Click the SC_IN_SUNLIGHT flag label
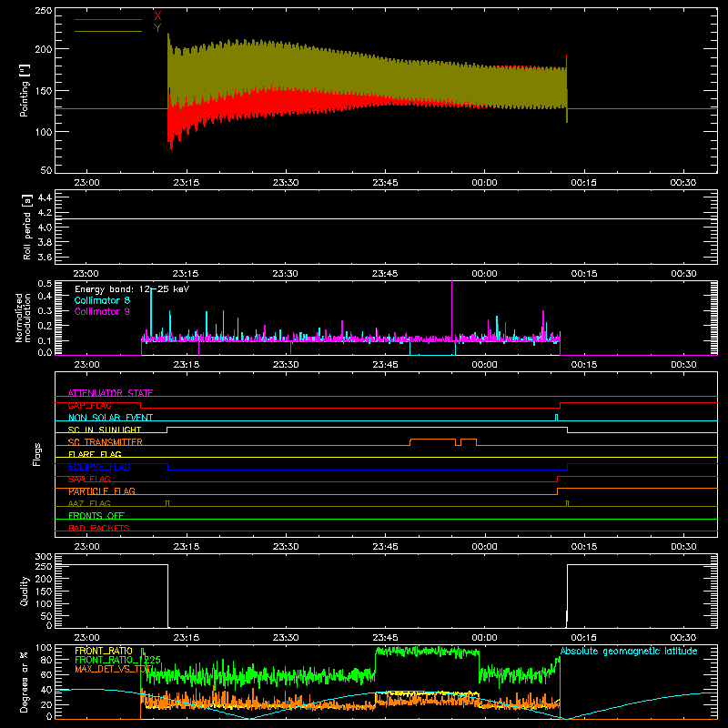Image resolution: width=728 pixels, height=728 pixels. [105, 430]
